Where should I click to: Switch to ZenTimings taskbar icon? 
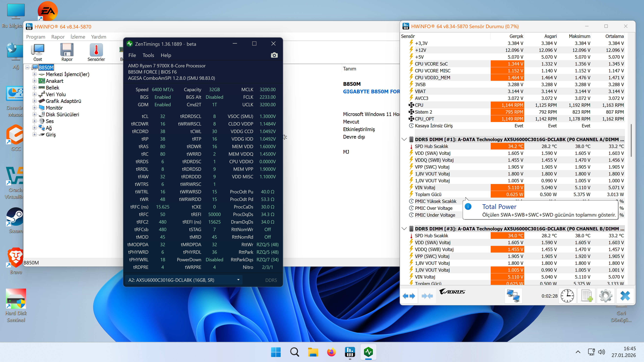(368, 352)
